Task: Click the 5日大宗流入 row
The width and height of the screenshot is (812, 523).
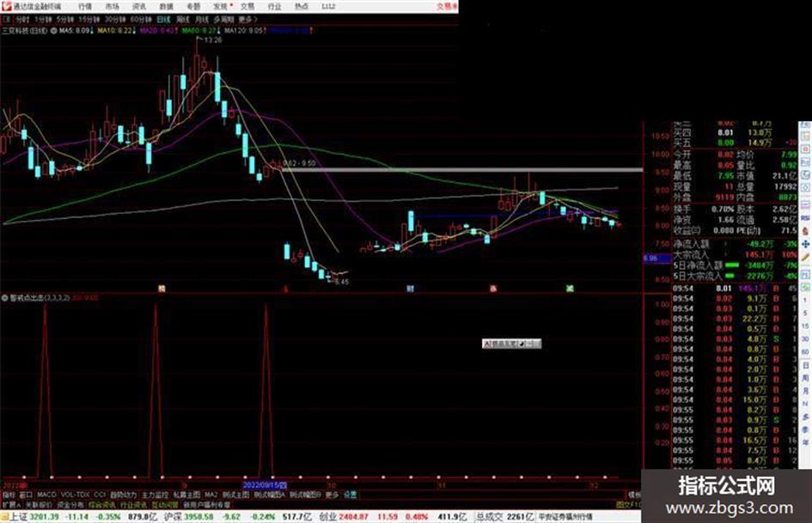Action: click(735, 277)
